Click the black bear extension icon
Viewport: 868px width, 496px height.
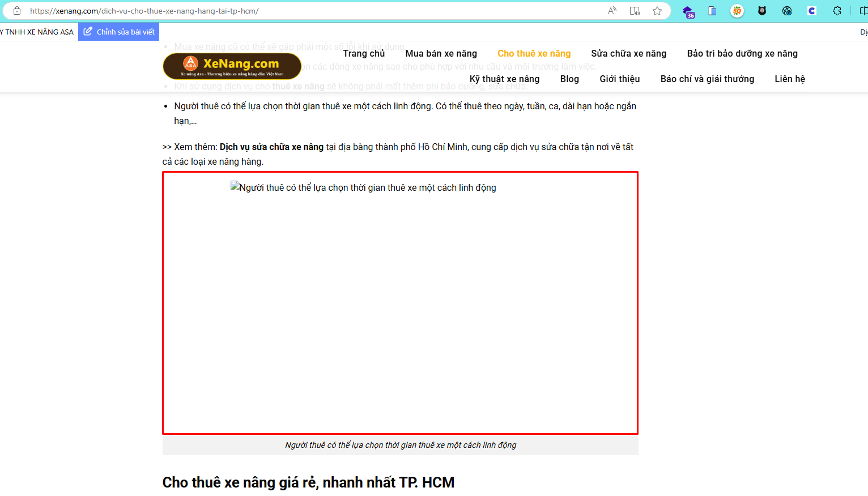pyautogui.click(x=762, y=11)
